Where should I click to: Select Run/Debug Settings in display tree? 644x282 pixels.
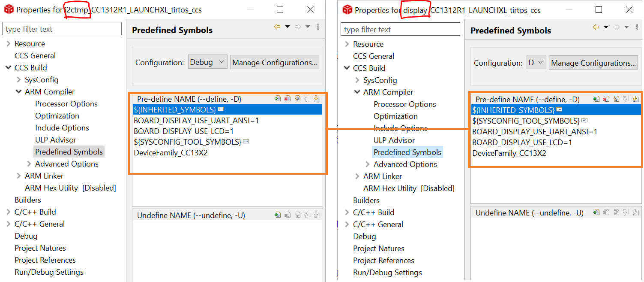387,272
